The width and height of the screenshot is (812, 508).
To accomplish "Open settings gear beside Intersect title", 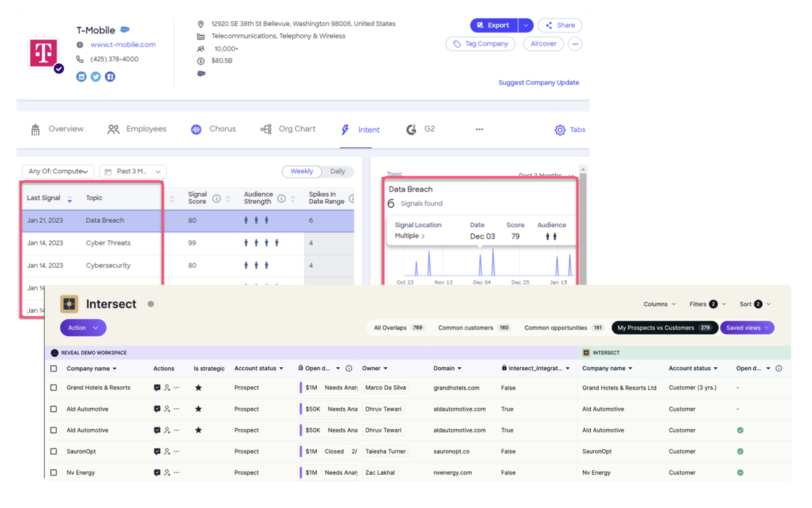I will 151,304.
